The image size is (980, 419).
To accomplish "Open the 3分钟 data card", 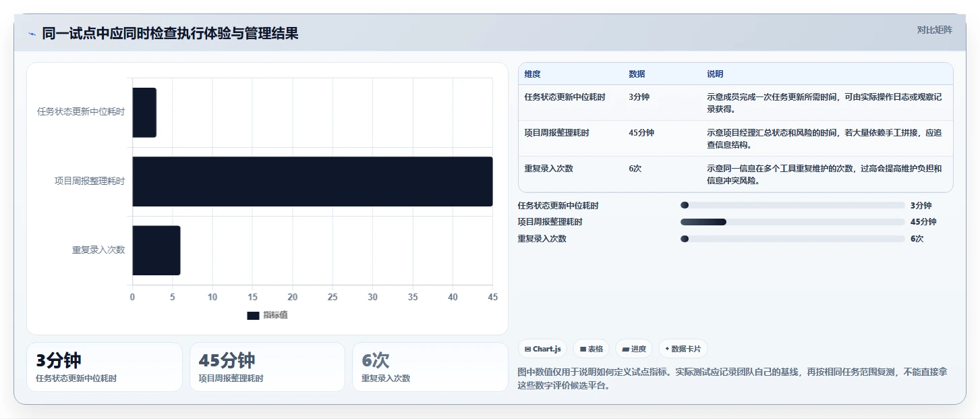I will click(x=105, y=367).
